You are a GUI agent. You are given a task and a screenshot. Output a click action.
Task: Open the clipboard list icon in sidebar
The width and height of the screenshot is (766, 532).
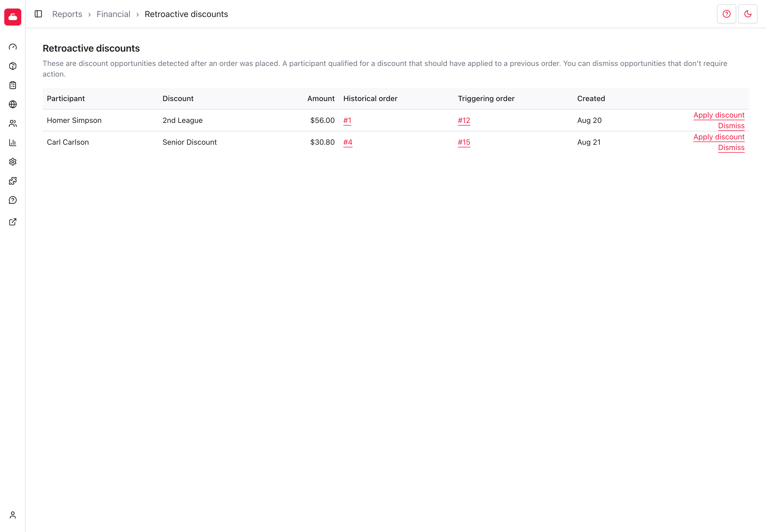13,85
